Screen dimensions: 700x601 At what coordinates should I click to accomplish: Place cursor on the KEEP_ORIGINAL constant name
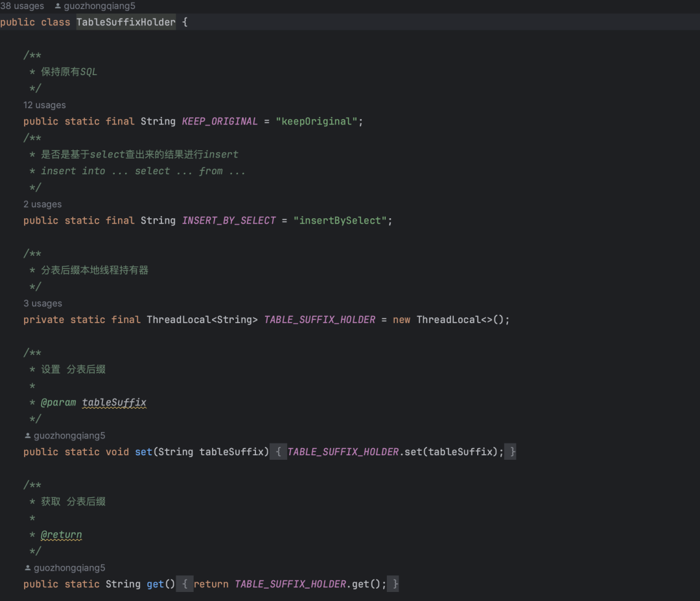(x=220, y=121)
